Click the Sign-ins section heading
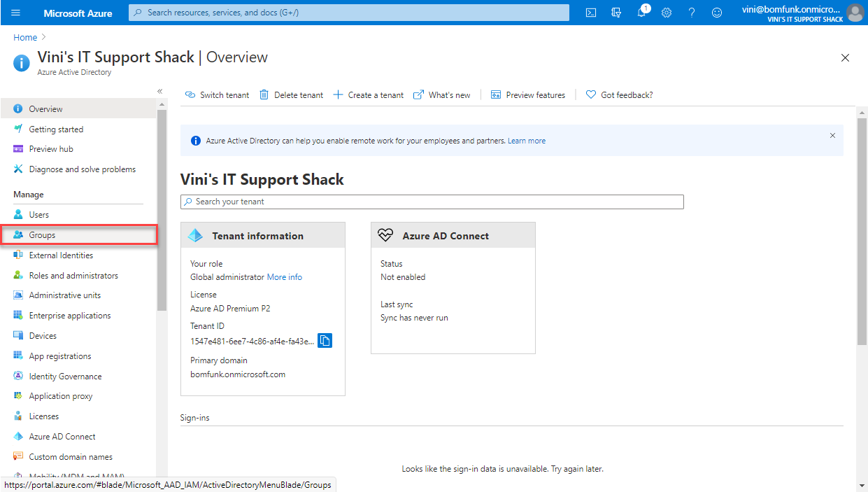The height and width of the screenshot is (492, 868). coord(195,418)
